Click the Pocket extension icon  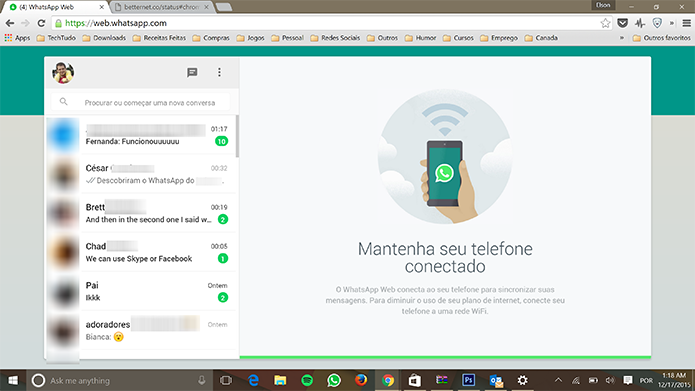[622, 23]
